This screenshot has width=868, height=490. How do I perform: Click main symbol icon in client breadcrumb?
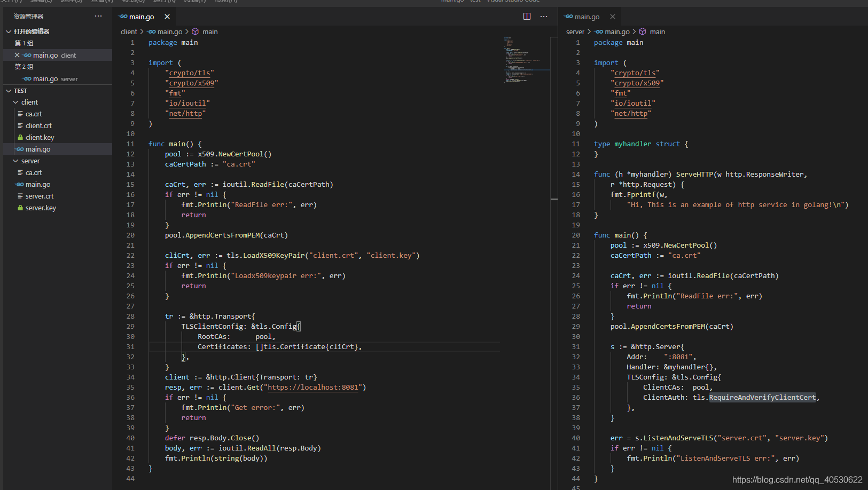pyautogui.click(x=196, y=31)
